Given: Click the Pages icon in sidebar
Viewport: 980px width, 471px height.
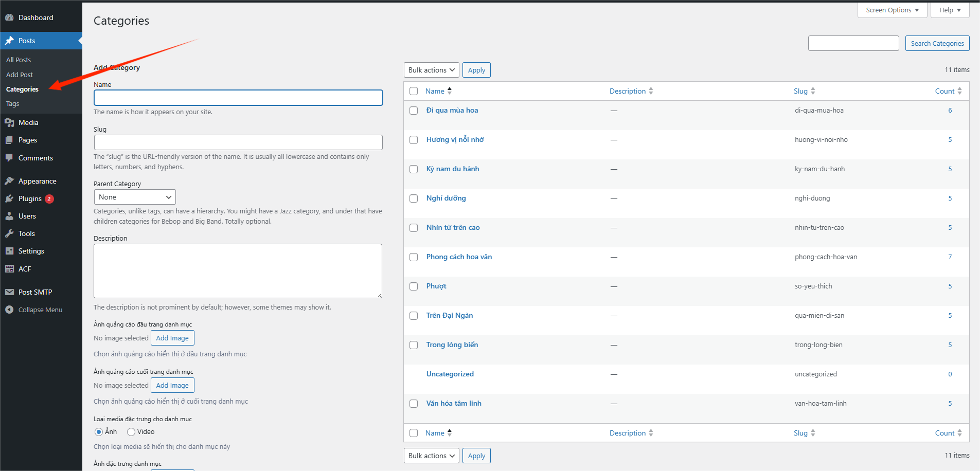Looking at the screenshot, I should pos(9,140).
